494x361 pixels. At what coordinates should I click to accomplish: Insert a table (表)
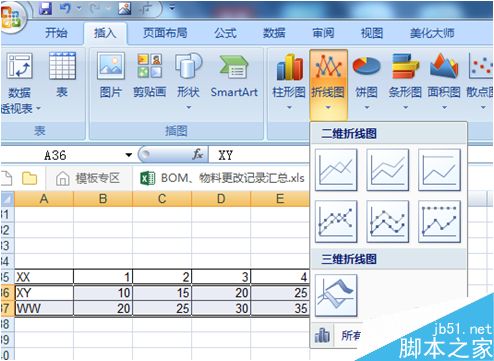point(62,75)
